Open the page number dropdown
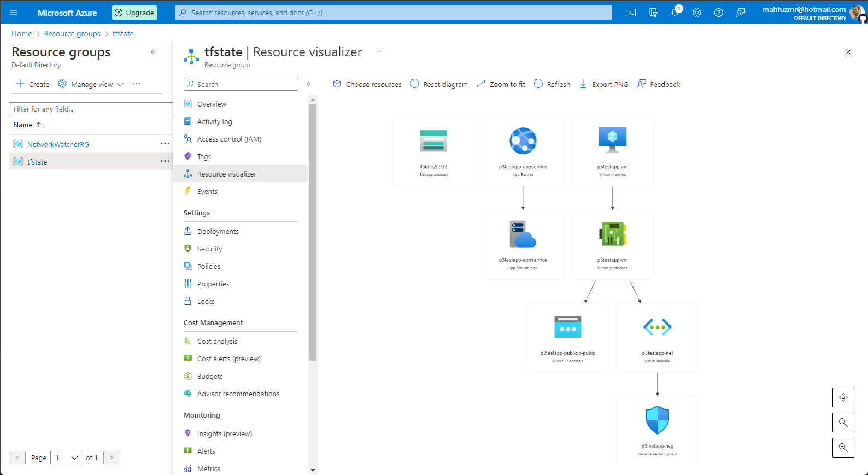The height and width of the screenshot is (475, 868). tap(67, 458)
